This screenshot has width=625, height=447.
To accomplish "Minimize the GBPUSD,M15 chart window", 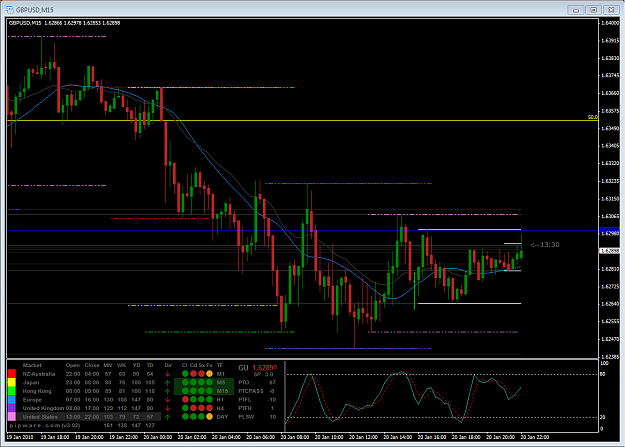I will click(x=576, y=10).
